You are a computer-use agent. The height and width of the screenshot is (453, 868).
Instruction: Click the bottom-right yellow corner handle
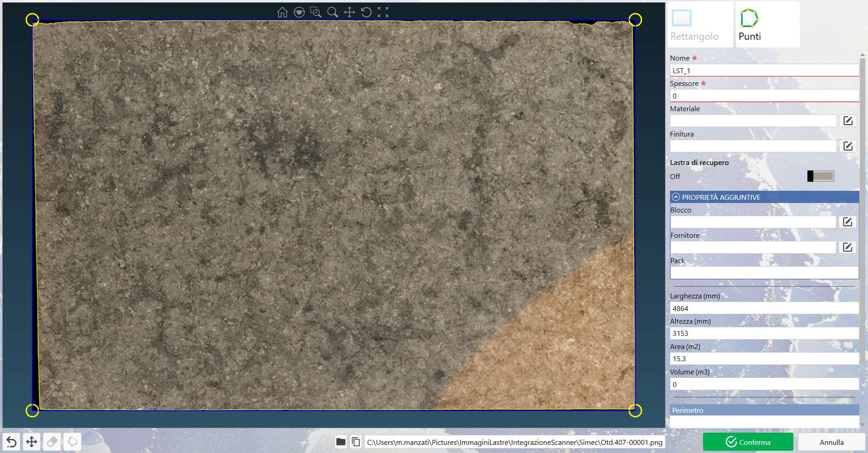coord(635,411)
